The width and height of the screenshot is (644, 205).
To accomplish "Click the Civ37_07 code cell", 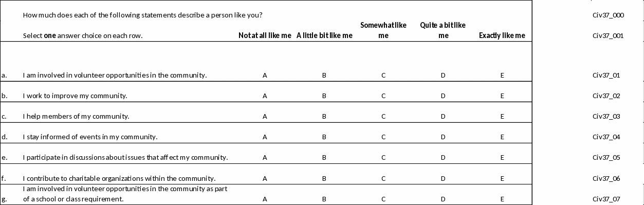I will coord(606,199).
